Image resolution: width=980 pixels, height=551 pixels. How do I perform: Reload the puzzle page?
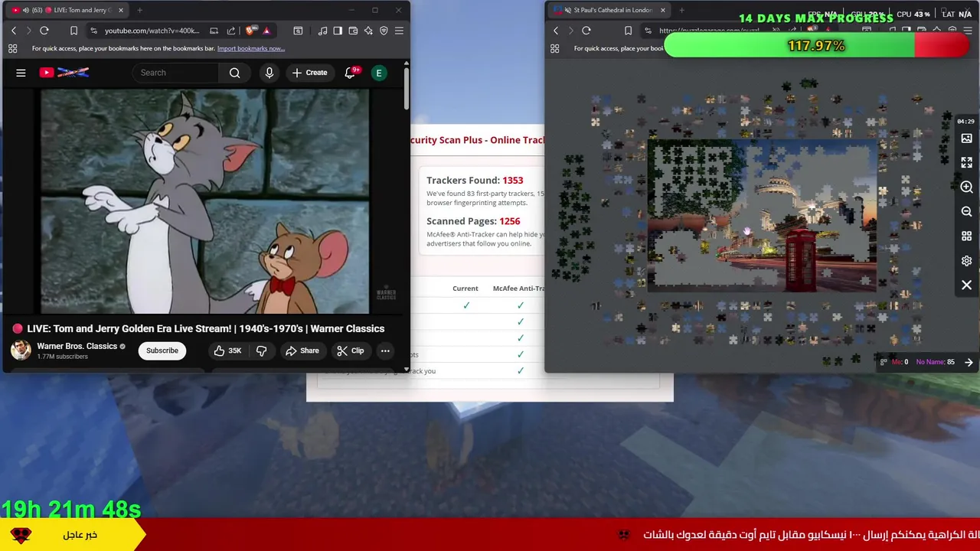pyautogui.click(x=586, y=31)
